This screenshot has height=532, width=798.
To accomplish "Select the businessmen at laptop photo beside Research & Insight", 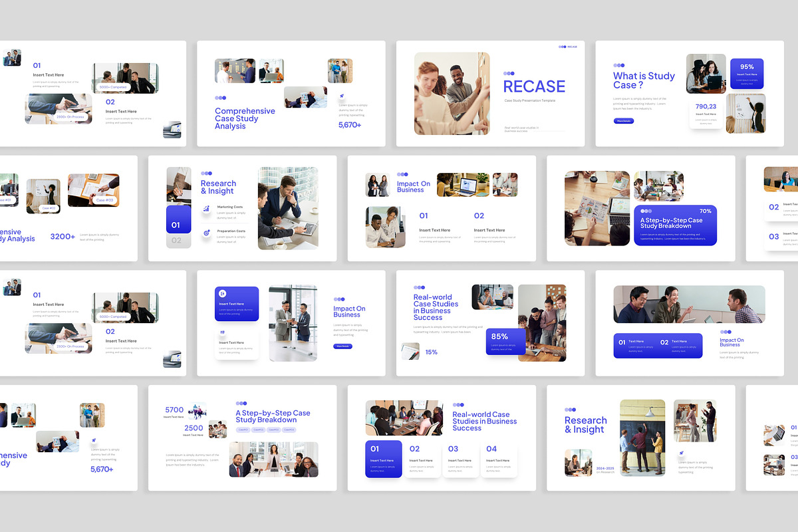I will pos(288,208).
